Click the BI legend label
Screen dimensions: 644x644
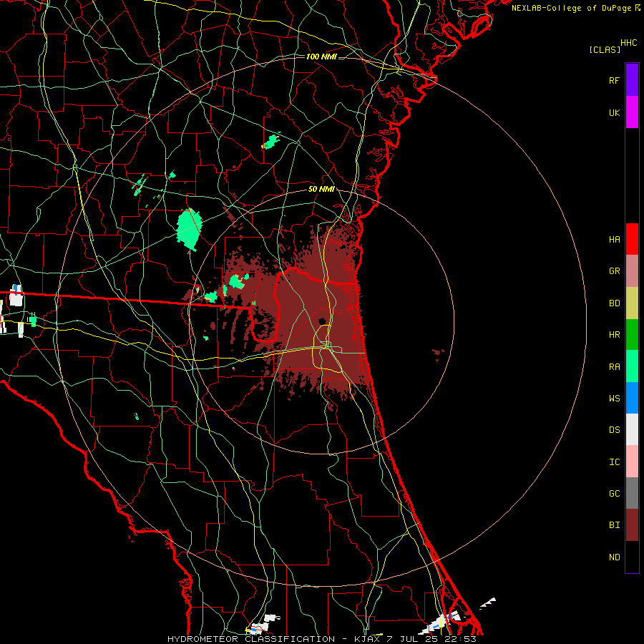(614, 525)
